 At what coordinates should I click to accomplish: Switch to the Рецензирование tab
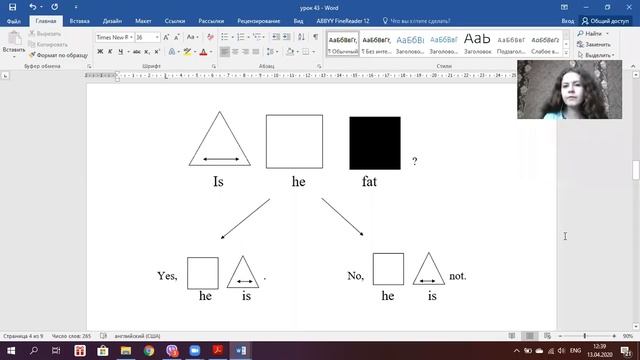(259, 21)
